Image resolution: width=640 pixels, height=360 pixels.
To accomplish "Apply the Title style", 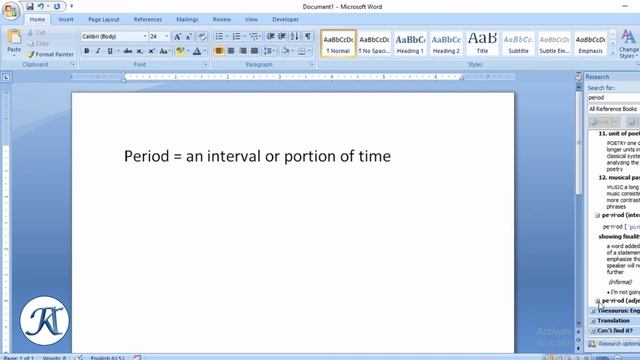I will click(482, 43).
